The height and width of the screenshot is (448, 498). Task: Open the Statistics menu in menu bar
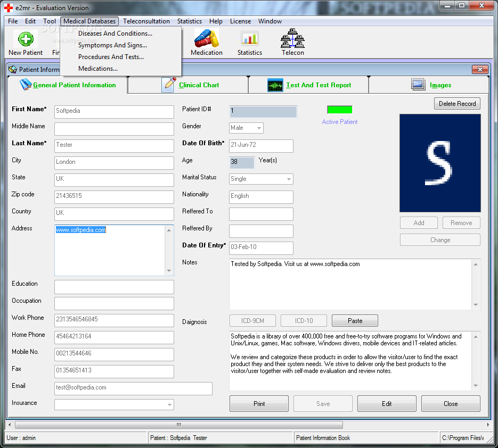pyautogui.click(x=189, y=21)
